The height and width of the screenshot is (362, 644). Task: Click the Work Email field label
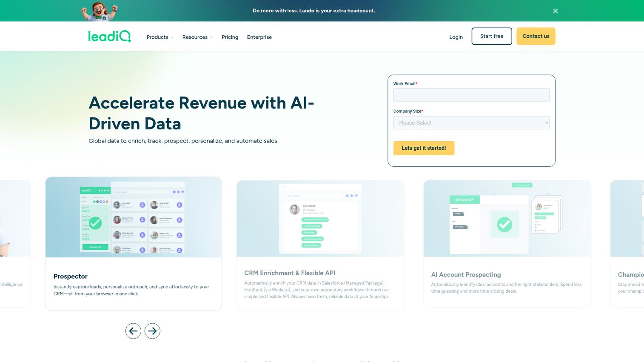click(x=405, y=84)
